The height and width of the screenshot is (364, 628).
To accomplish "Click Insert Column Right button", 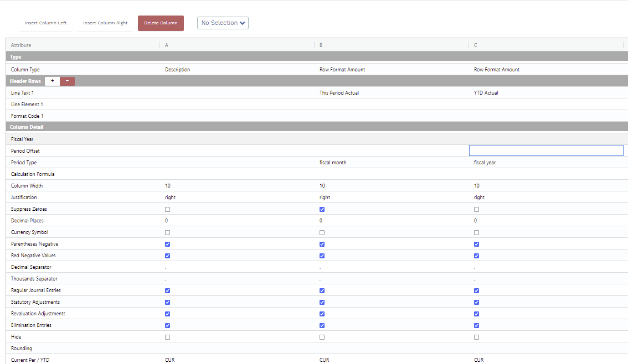I will click(x=105, y=23).
